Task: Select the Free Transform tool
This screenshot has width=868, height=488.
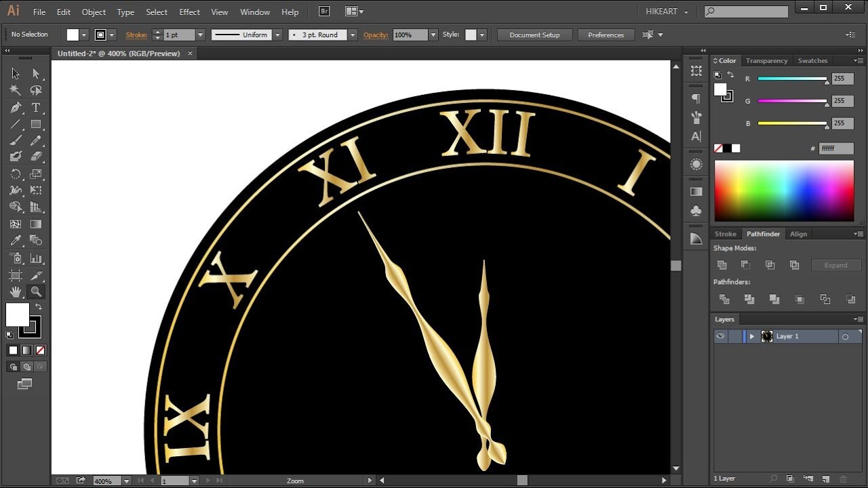Action: point(36,190)
